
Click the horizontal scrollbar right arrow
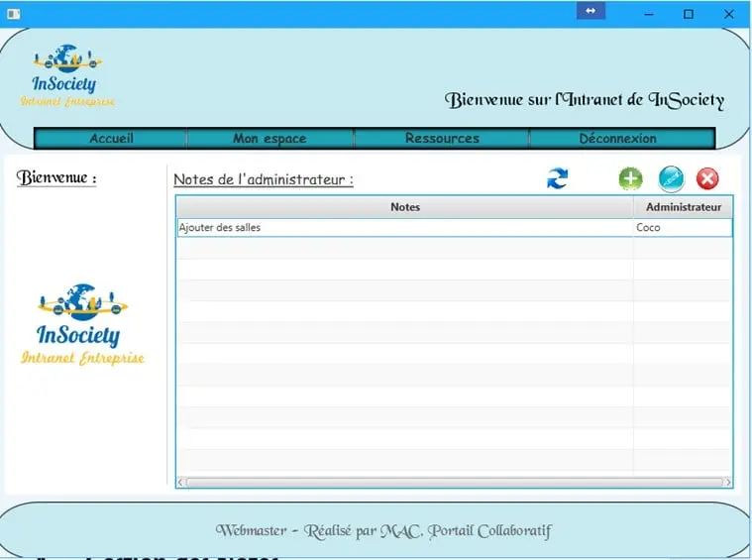pyautogui.click(x=728, y=483)
